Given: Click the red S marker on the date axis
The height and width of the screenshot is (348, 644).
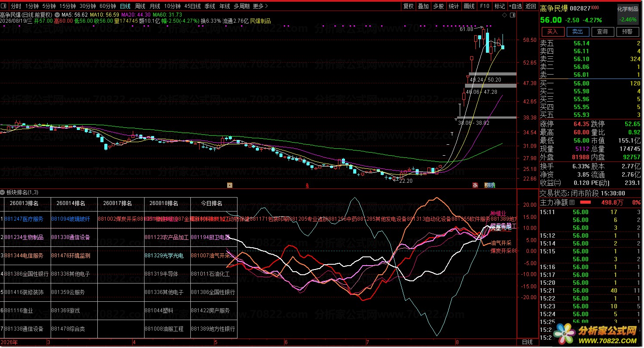Looking at the screenshot, I should click(x=307, y=185).
